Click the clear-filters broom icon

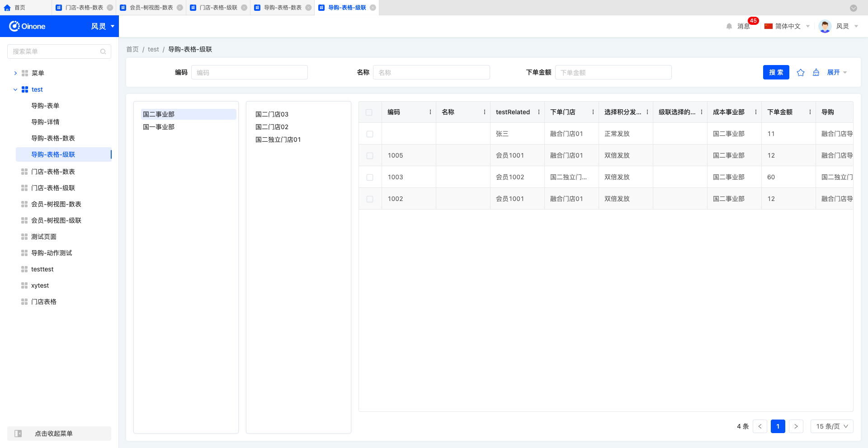[x=816, y=72]
